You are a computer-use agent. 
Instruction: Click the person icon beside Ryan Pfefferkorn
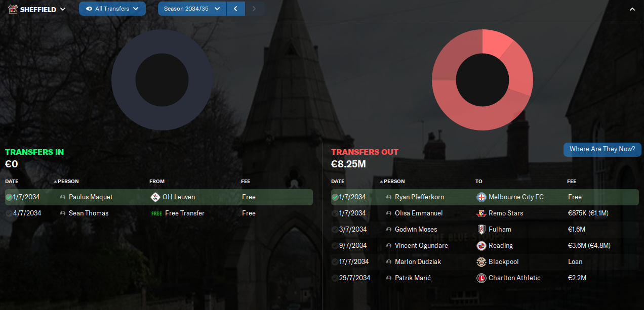click(x=389, y=197)
